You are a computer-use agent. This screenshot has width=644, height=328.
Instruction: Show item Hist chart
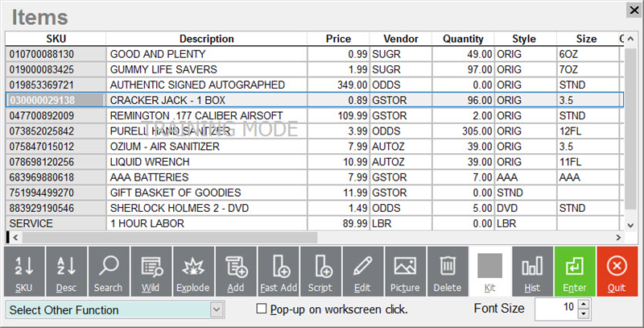pyautogui.click(x=532, y=272)
